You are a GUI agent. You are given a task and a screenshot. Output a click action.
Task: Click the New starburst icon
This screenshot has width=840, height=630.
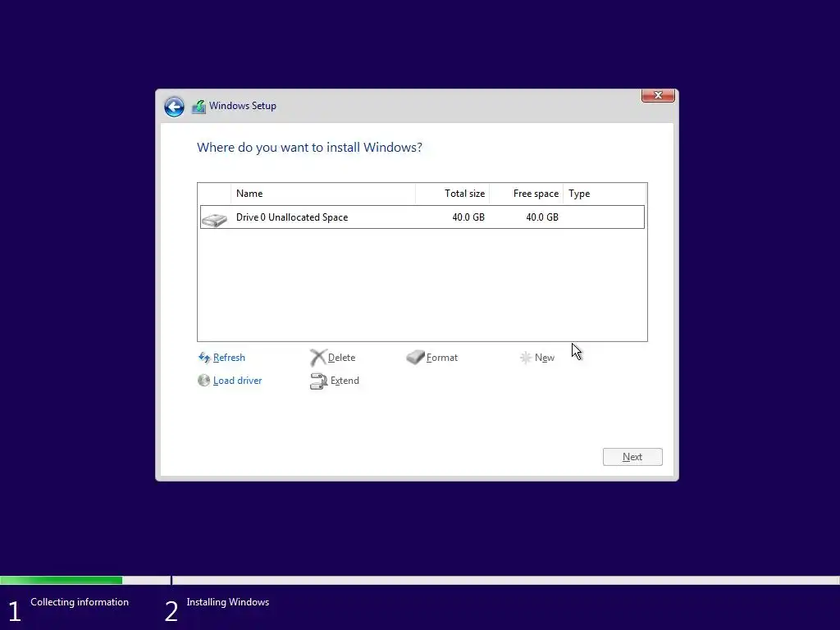click(526, 358)
